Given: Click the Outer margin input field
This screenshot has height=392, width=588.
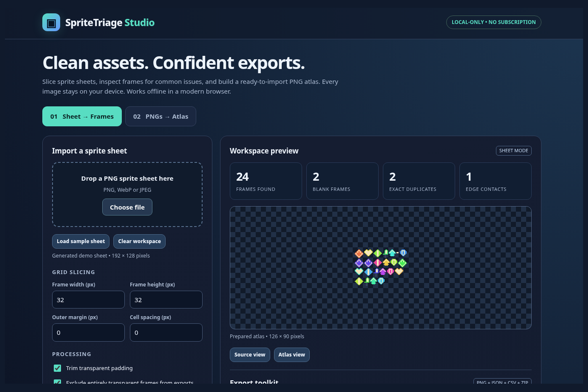Looking at the screenshot, I should tap(89, 333).
